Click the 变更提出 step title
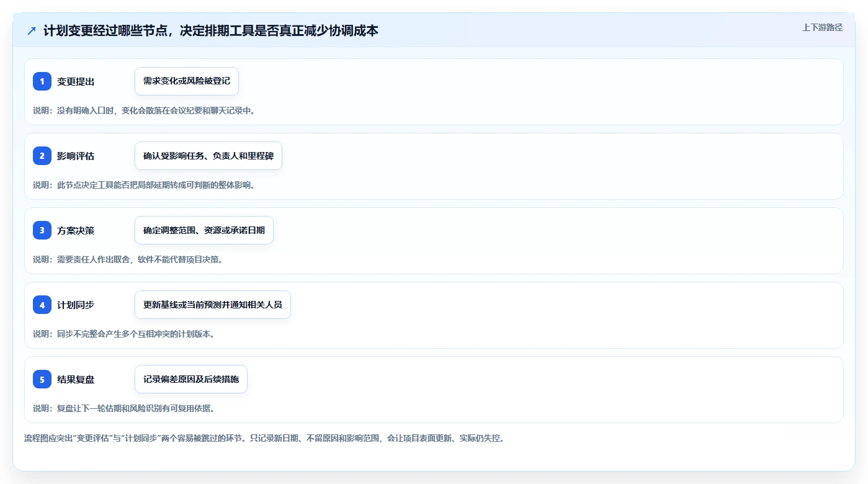 76,81
